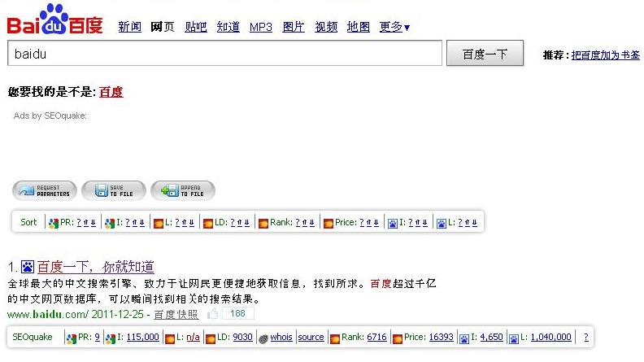The width and height of the screenshot is (644, 362).
Task: Click the 百度一下 search button
Action: coord(485,53)
